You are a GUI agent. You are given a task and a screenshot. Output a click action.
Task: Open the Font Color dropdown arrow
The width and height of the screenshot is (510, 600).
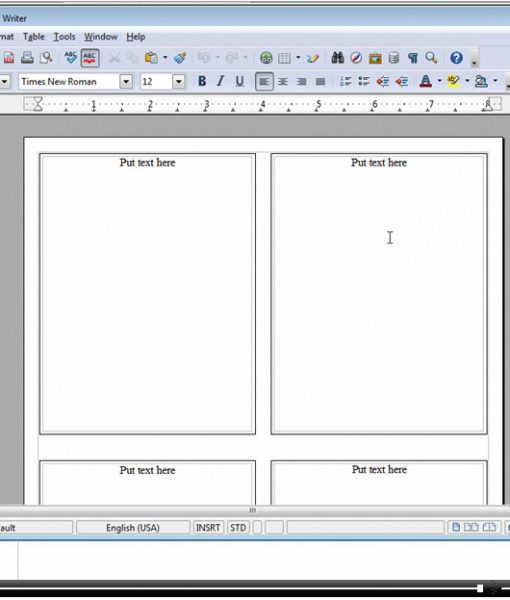(x=439, y=81)
